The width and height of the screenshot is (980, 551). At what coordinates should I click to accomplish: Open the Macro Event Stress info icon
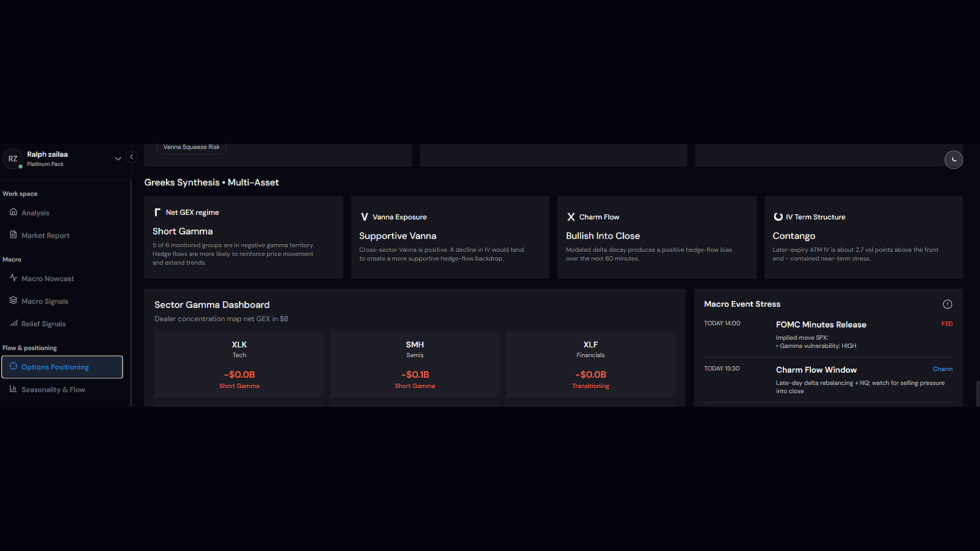[x=948, y=304]
